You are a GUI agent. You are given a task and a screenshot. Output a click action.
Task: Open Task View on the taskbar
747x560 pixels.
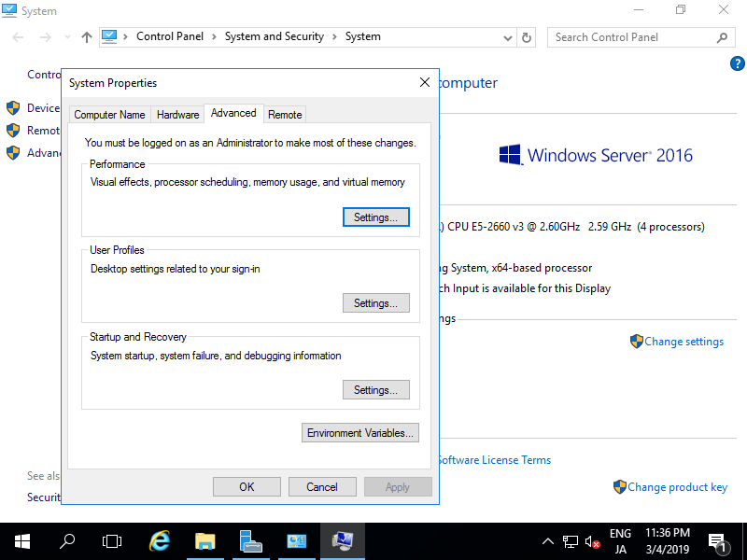pyautogui.click(x=111, y=541)
